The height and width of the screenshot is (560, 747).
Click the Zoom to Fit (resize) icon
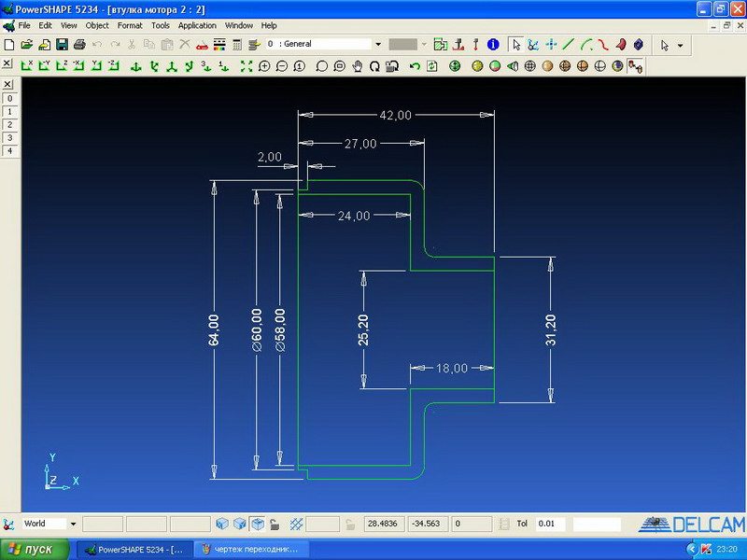pyautogui.click(x=247, y=66)
